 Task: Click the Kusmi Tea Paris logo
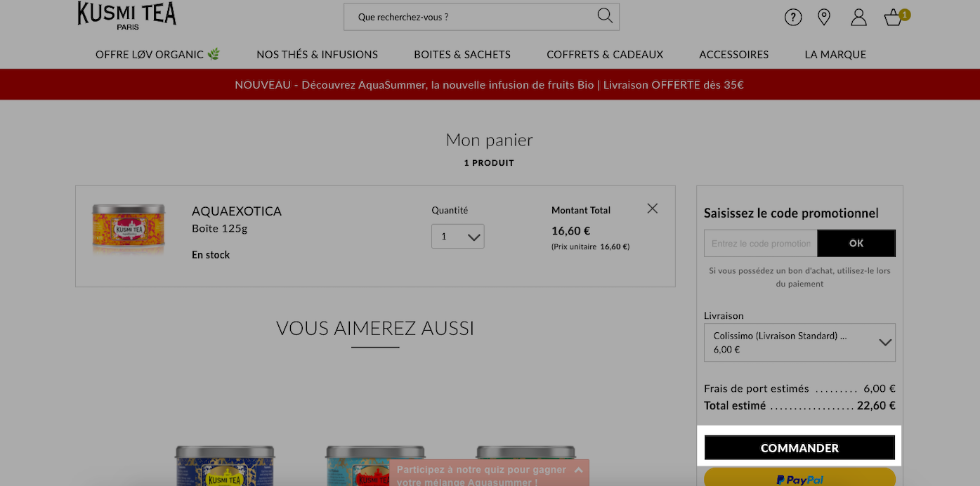pos(126,15)
